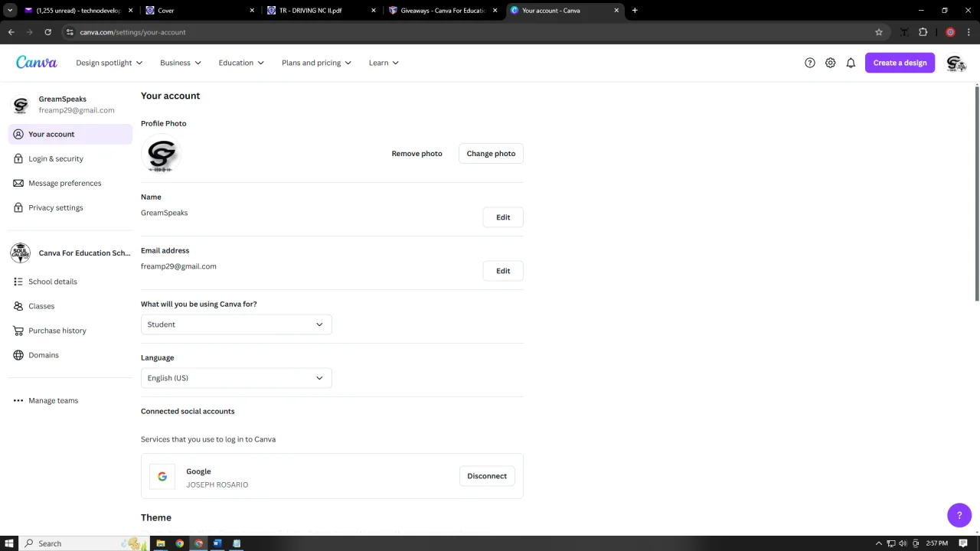This screenshot has width=980, height=551.
Task: Open the Language dropdown
Action: (236, 378)
